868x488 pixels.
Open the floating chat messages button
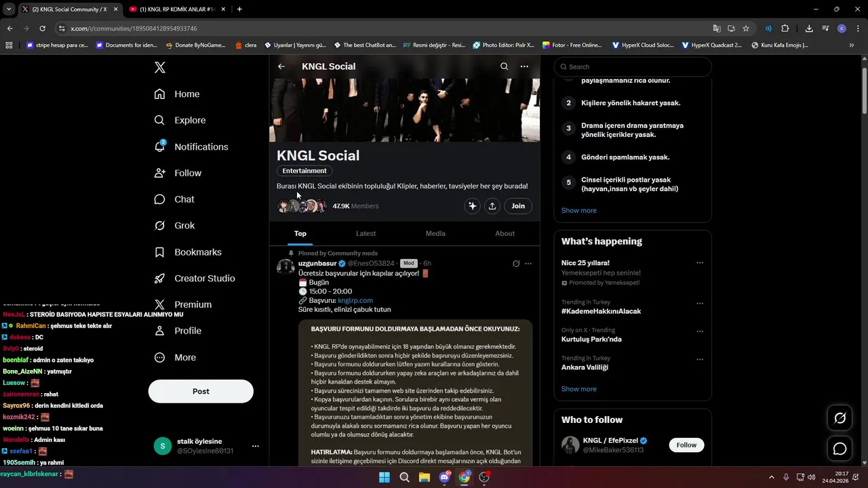840,449
